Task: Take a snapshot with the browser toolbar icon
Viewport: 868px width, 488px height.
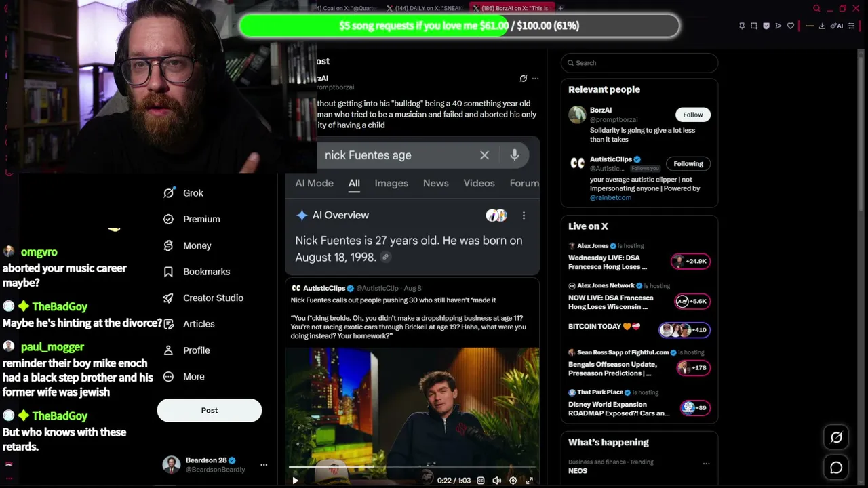Action: (754, 26)
